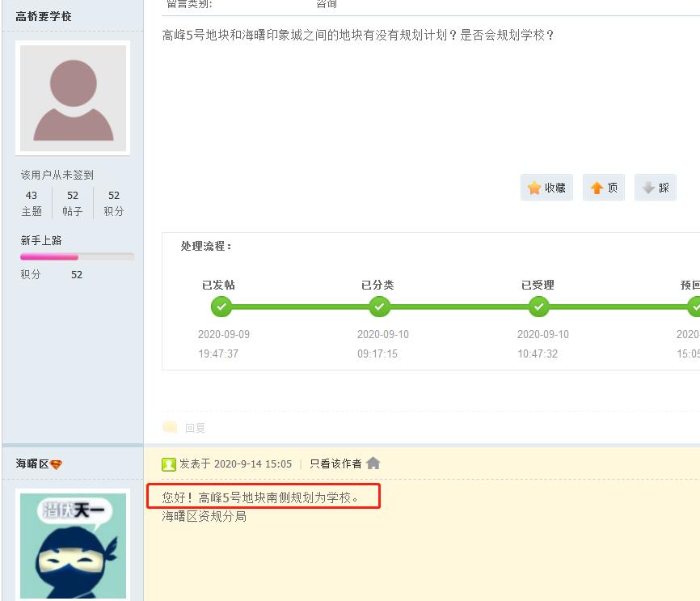Click the gray down arrow icon
The width and height of the screenshot is (700, 601).
[648, 188]
